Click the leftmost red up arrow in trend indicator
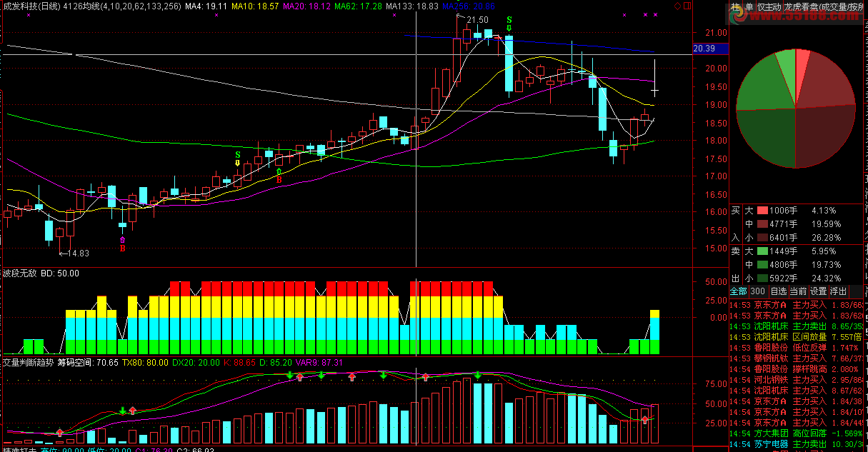 point(60,432)
